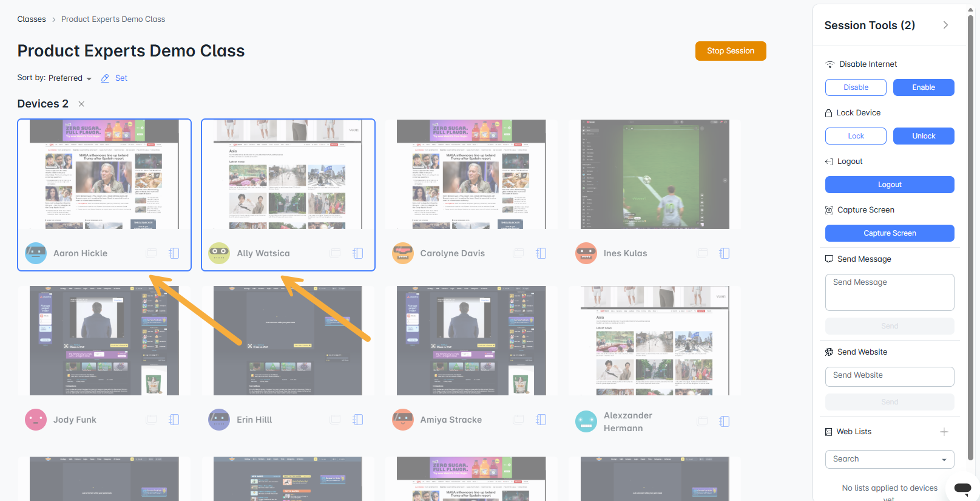Focus the Send Website input field
Screen dimensions: 980x501
890,377
